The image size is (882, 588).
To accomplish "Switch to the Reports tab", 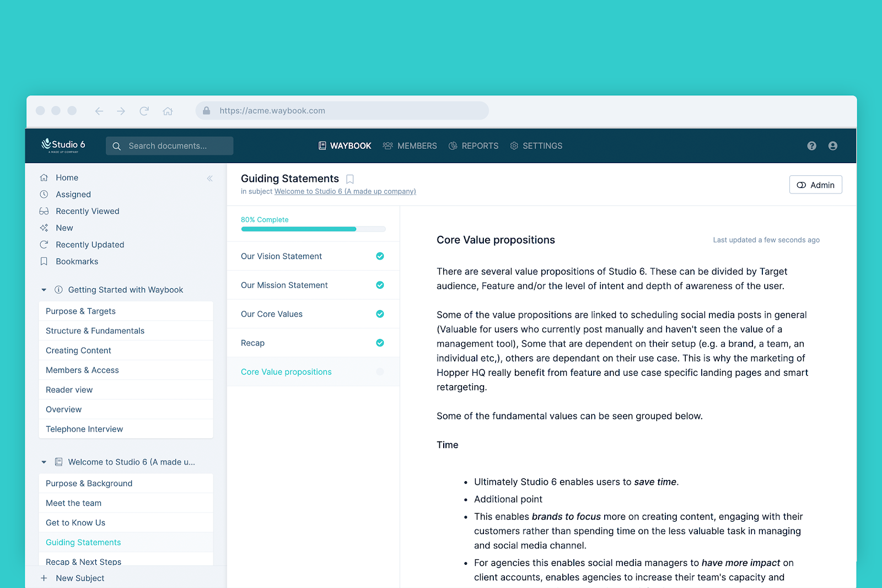I will coord(474,146).
